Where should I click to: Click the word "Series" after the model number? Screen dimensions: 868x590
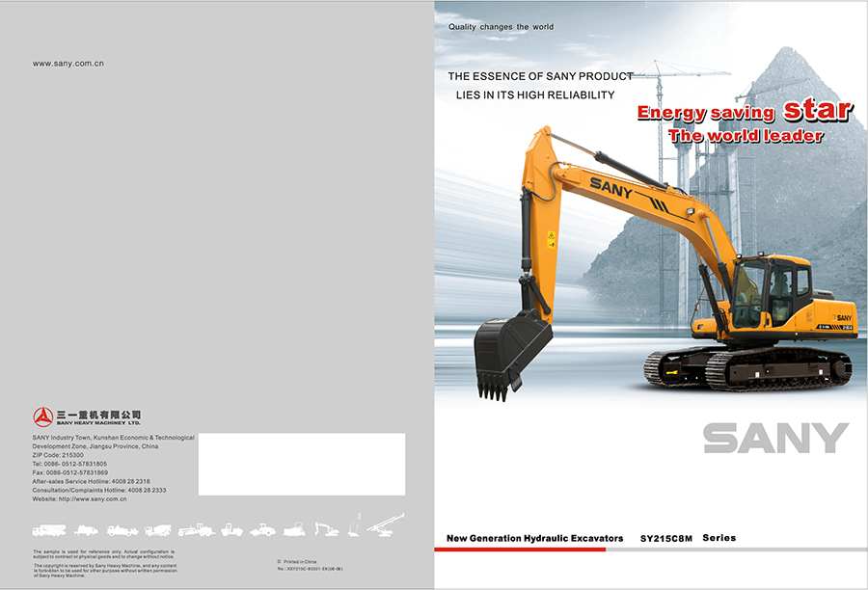point(719,538)
